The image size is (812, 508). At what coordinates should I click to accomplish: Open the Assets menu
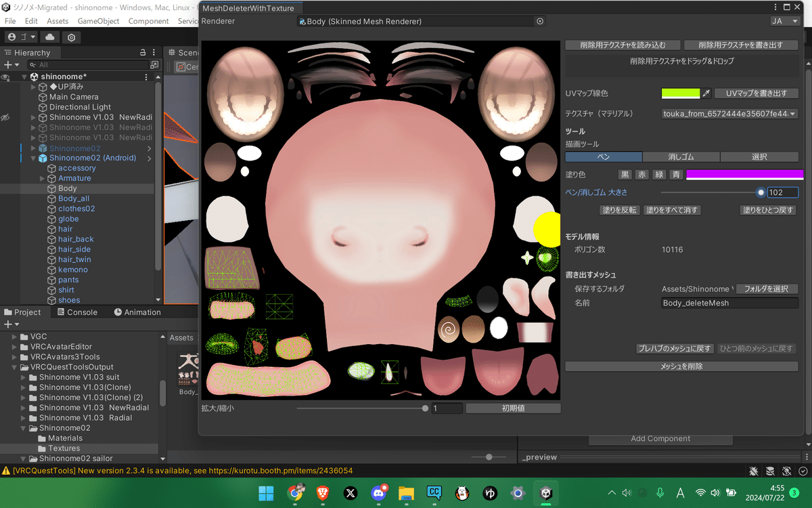click(x=58, y=21)
